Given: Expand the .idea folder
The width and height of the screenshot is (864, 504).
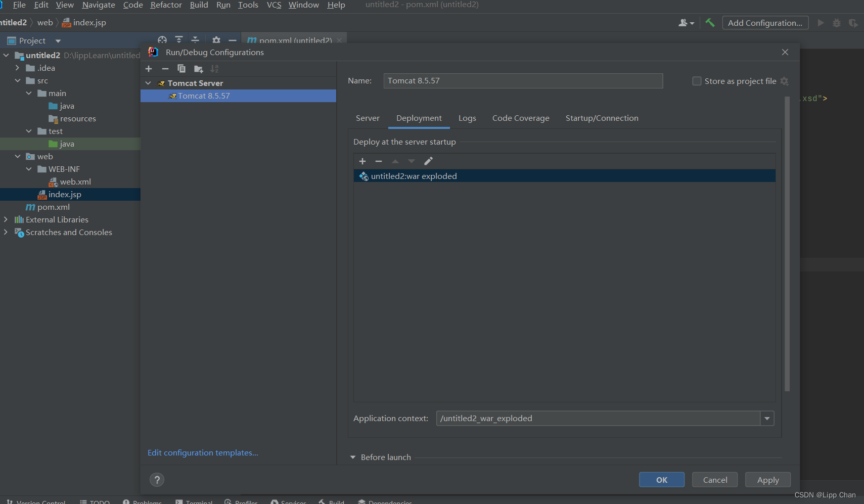Looking at the screenshot, I should (x=17, y=68).
